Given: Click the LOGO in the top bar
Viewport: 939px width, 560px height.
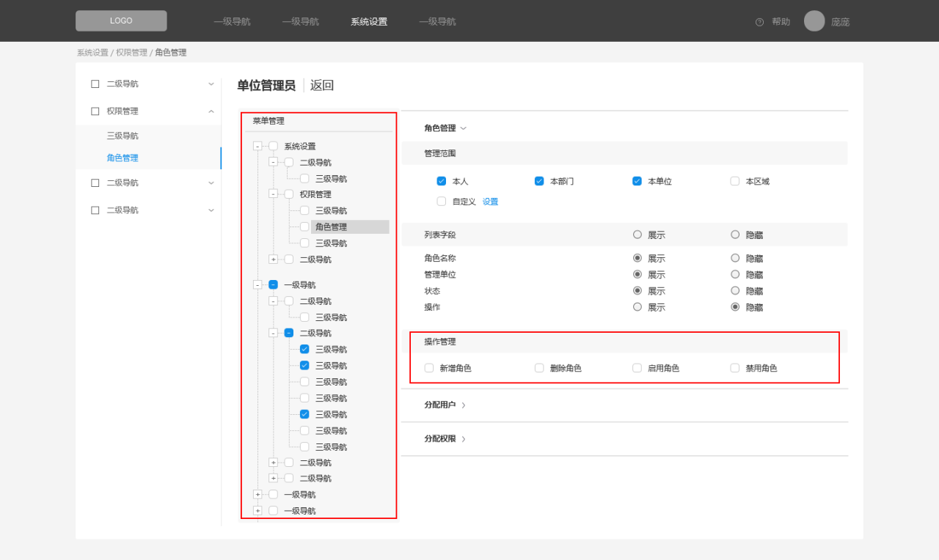Looking at the screenshot, I should tap(121, 21).
